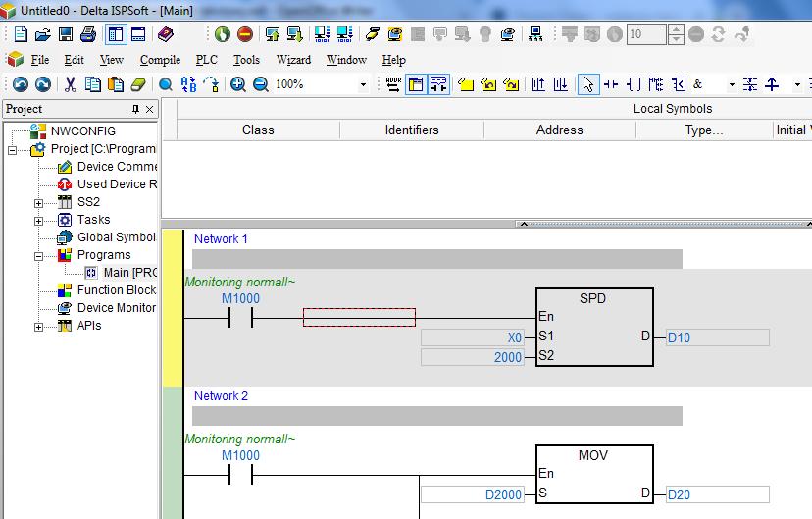This screenshot has width=812, height=519.
Task: Click the Save project icon
Action: click(x=65, y=34)
